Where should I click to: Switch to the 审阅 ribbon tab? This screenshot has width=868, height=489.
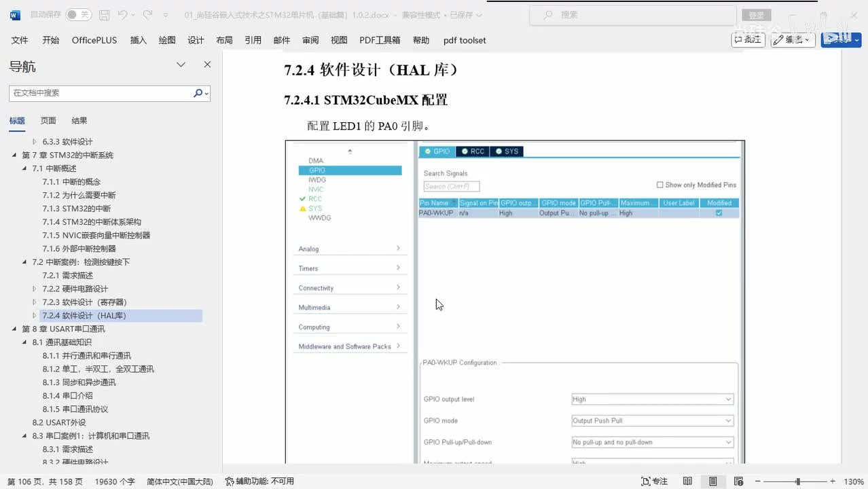tap(310, 40)
